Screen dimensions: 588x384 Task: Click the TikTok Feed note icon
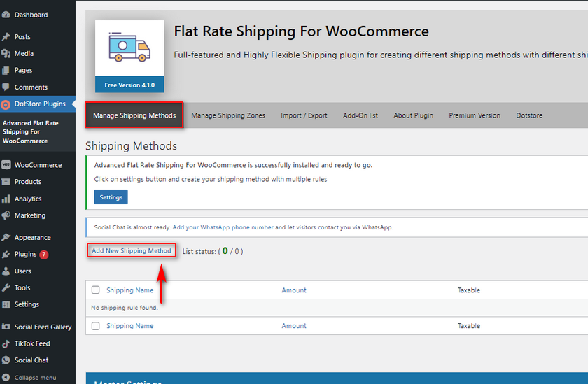(x=6, y=343)
